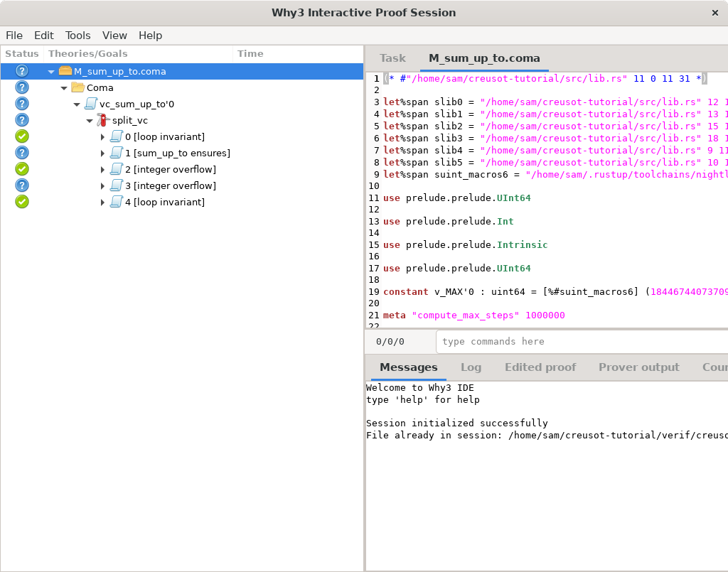Image resolution: width=728 pixels, height=572 pixels.
Task: Click the green check icon for "4 [loop invariant]"
Action: (x=21, y=202)
